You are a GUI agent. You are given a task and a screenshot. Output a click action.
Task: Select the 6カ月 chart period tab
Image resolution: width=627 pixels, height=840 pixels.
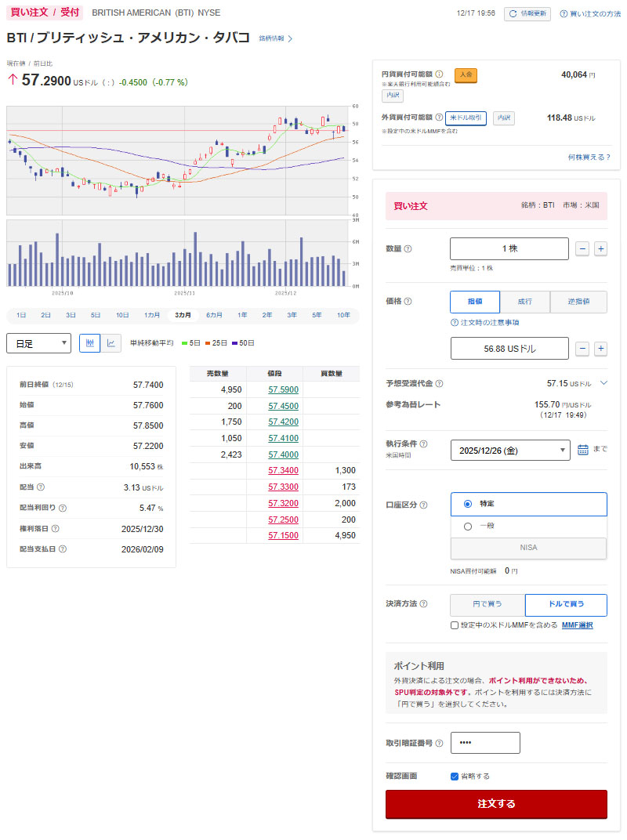point(214,315)
